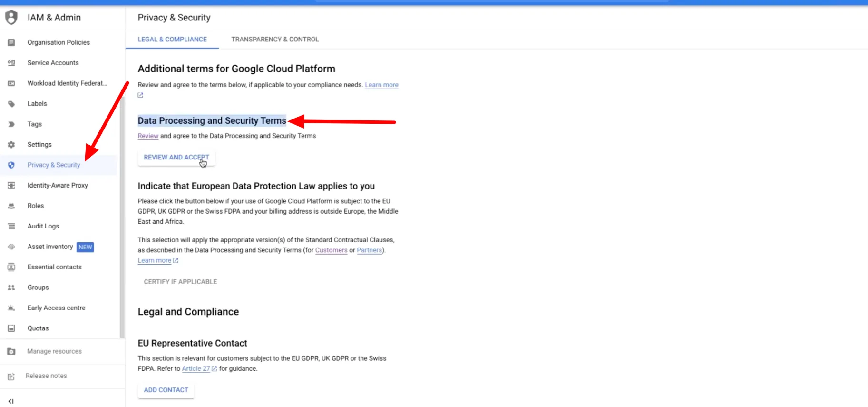The width and height of the screenshot is (868, 407).
Task: Open Identity-Aware Proxy in the sidebar
Action: [x=58, y=186]
